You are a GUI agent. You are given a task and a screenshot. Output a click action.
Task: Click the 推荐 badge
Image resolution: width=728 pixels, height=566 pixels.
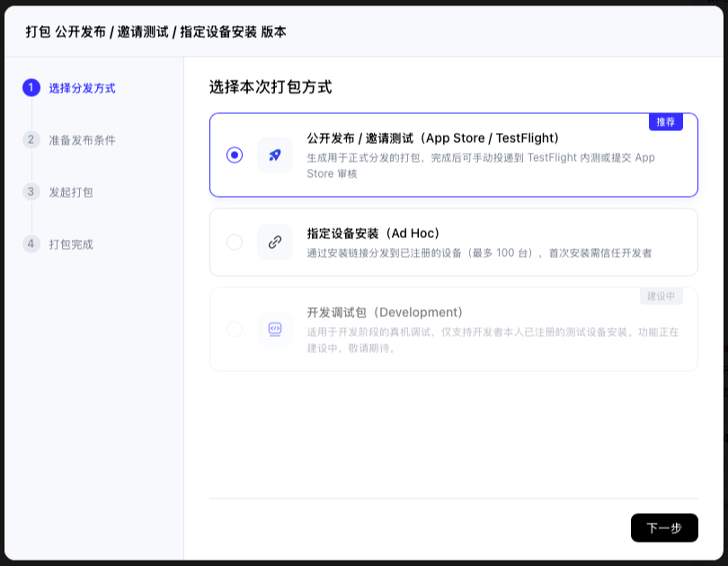[666, 122]
